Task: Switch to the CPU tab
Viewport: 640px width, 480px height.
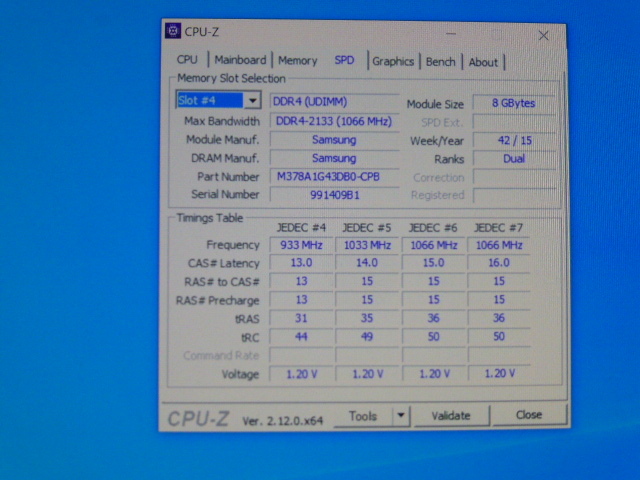Action: pos(187,60)
